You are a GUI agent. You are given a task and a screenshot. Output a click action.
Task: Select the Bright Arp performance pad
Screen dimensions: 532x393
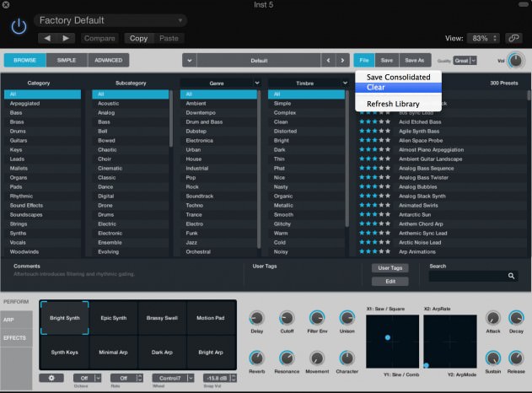point(211,353)
